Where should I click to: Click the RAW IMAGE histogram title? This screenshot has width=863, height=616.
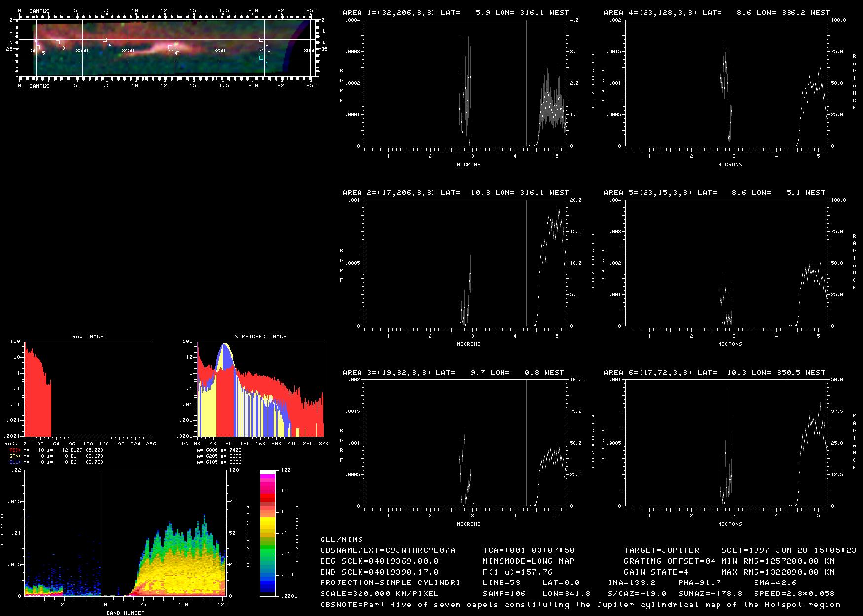point(88,337)
